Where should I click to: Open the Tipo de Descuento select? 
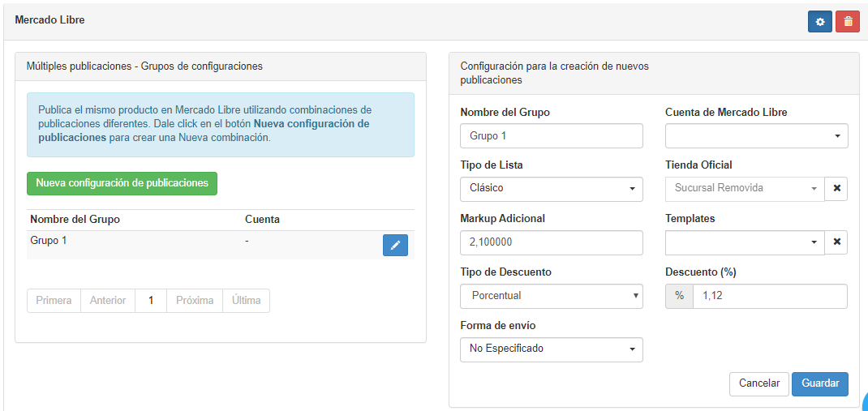(x=552, y=296)
